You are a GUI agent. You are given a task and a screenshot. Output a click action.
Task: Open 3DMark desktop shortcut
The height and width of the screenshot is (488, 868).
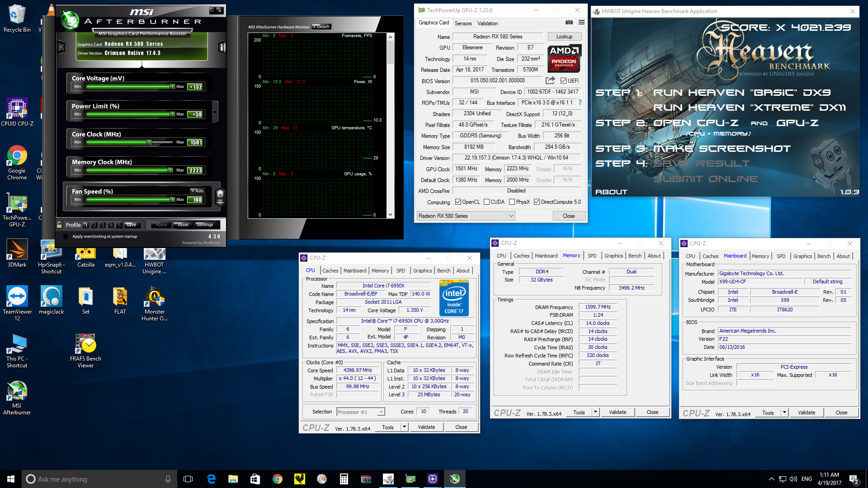click(17, 253)
